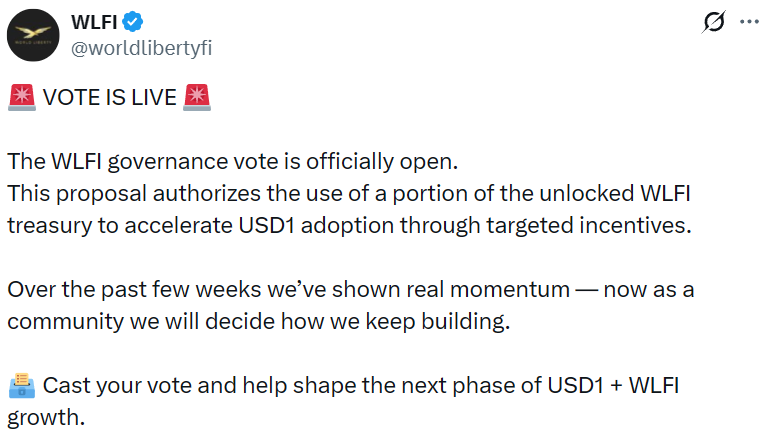
Task: Open the three-dot More options menu
Action: 748,22
